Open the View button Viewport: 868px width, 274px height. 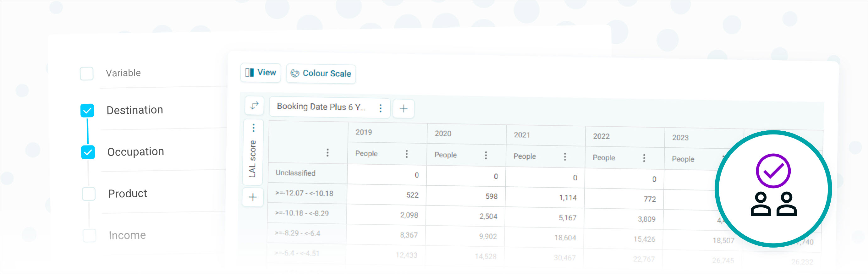pyautogui.click(x=261, y=73)
